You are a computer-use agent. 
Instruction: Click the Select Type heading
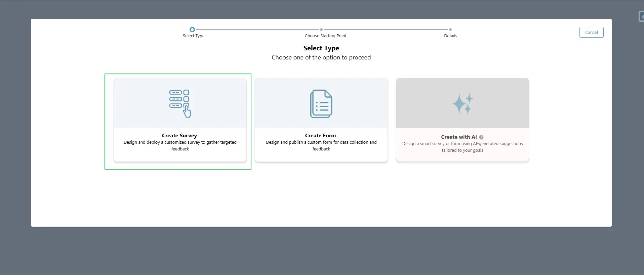click(x=321, y=48)
